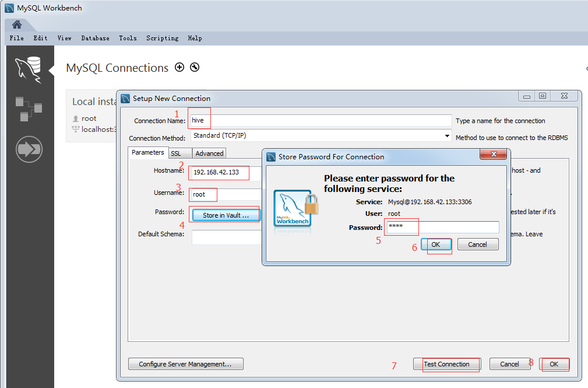Switch to the SSL tab

[175, 153]
